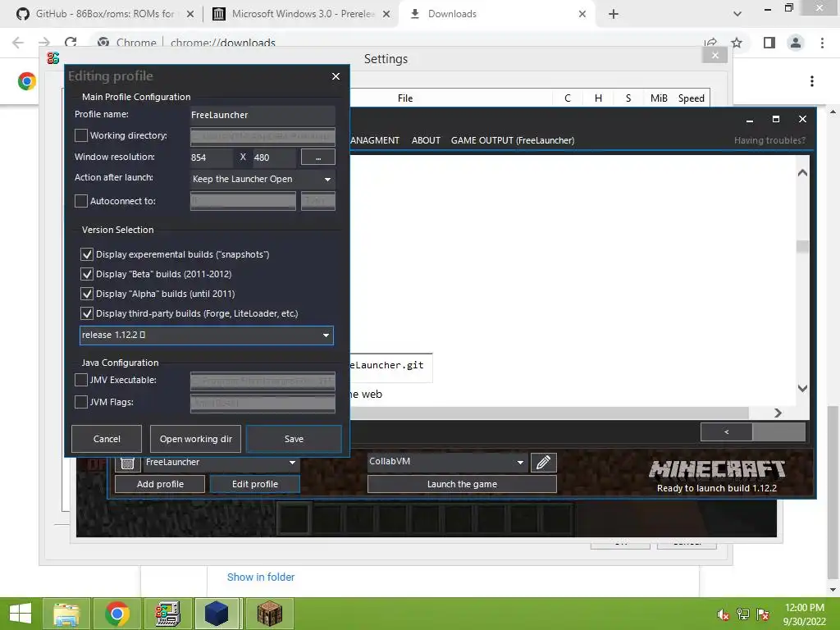Click Edit profile in launcher
This screenshot has width=840, height=630.
click(255, 484)
